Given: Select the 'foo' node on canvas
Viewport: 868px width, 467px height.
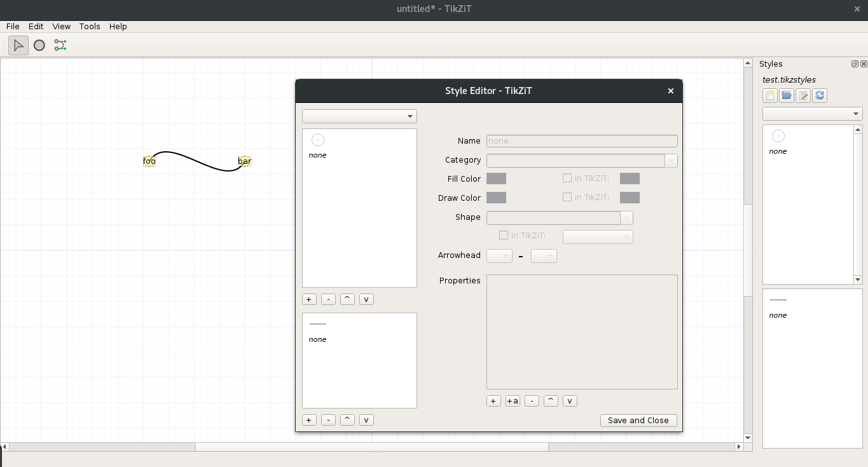Looking at the screenshot, I should (149, 161).
